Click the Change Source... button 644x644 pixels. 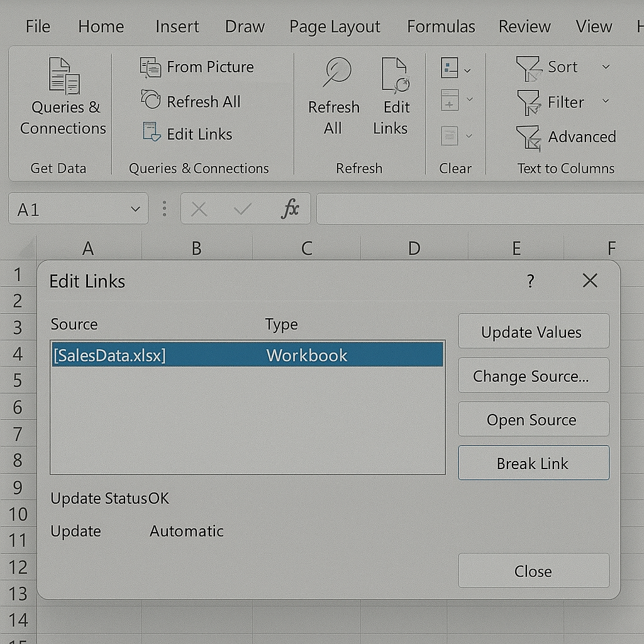tap(533, 376)
